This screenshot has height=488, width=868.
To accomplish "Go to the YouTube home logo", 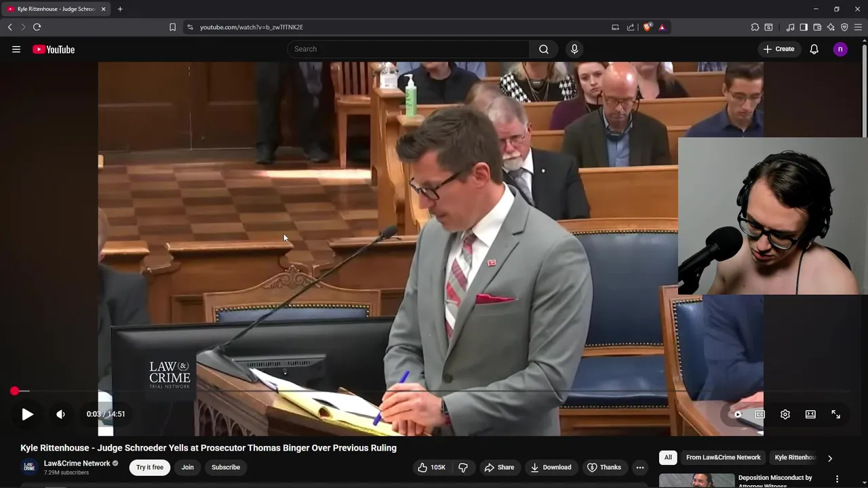I will pos(54,49).
